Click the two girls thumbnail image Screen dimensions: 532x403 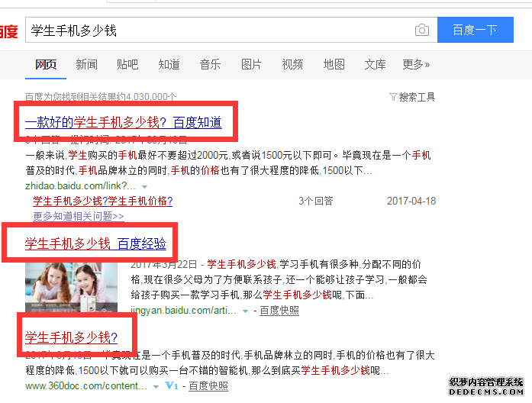click(71, 288)
